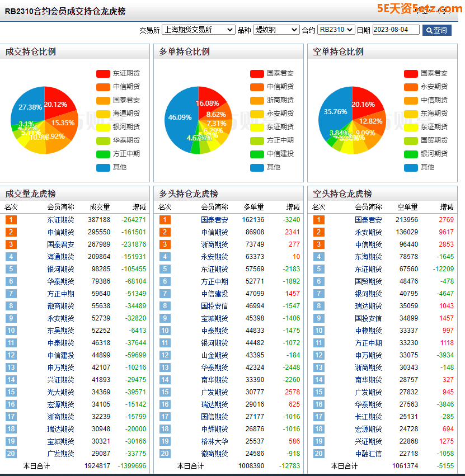Screen dimensions: 465x476
Task: Click the 多单量 column header
Action: click(x=253, y=208)
